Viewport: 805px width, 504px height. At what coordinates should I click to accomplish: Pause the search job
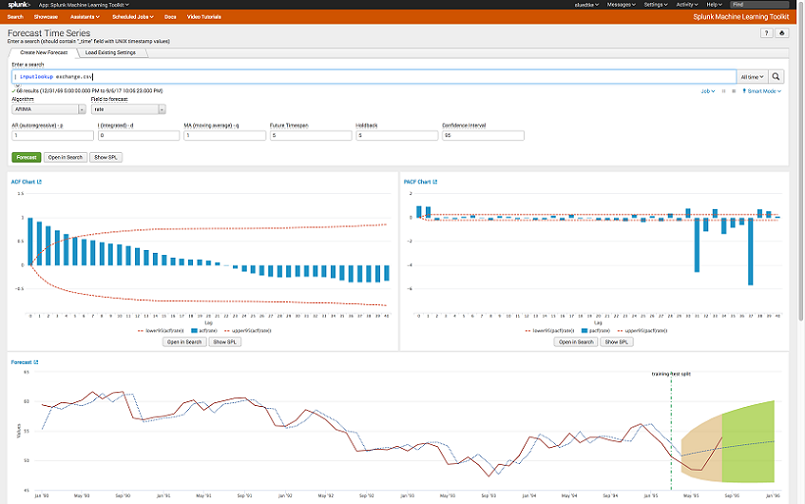723,91
